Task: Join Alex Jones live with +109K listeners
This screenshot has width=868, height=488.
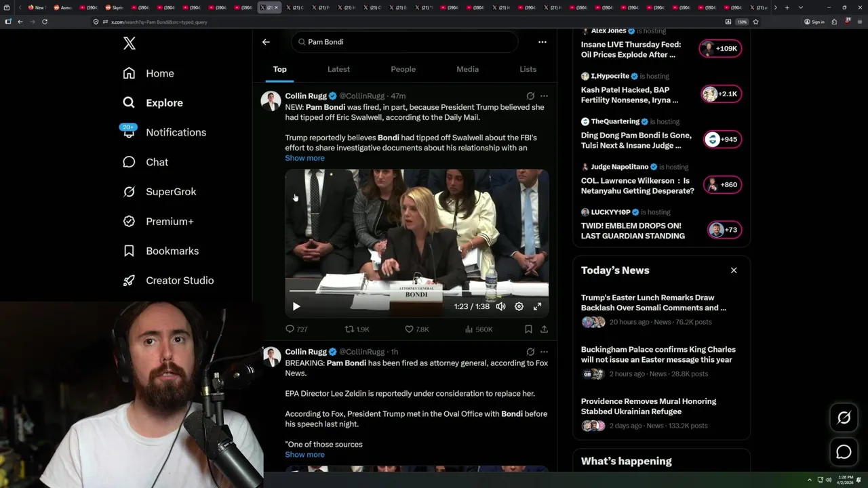Action: click(x=720, y=49)
